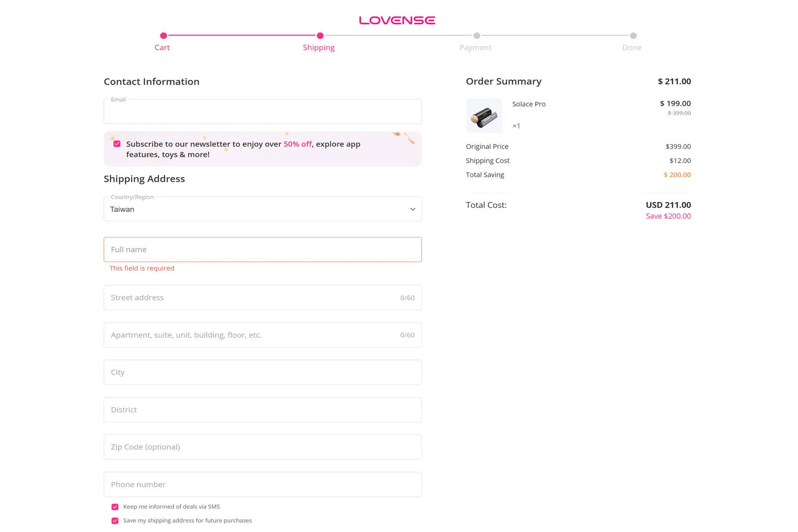Select the Payment step label
The image size is (798, 532).
coord(475,47)
